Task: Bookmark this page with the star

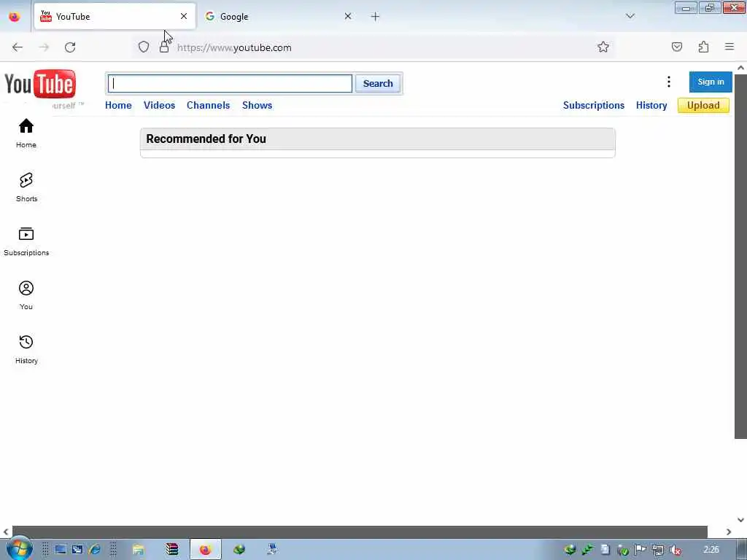Action: point(603,47)
